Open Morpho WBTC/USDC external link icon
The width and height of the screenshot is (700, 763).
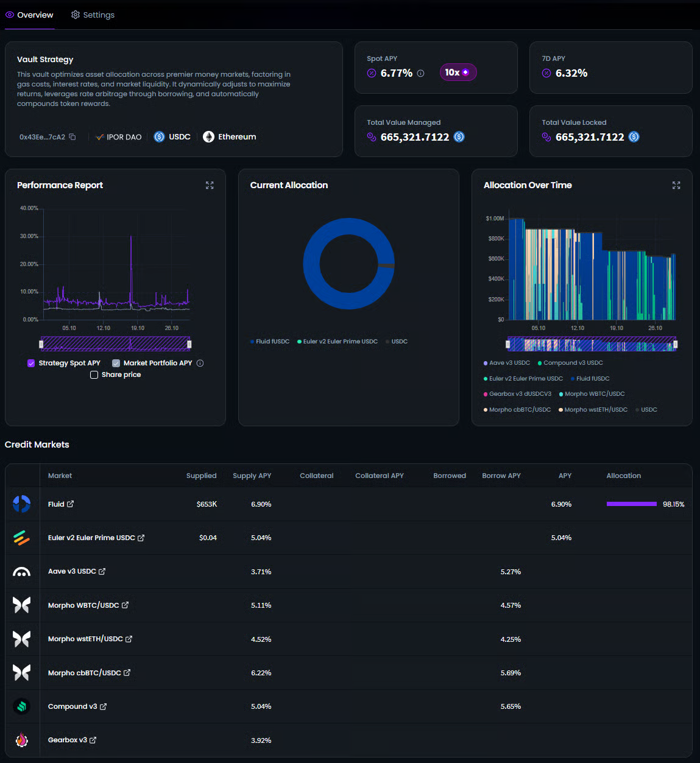click(x=126, y=605)
